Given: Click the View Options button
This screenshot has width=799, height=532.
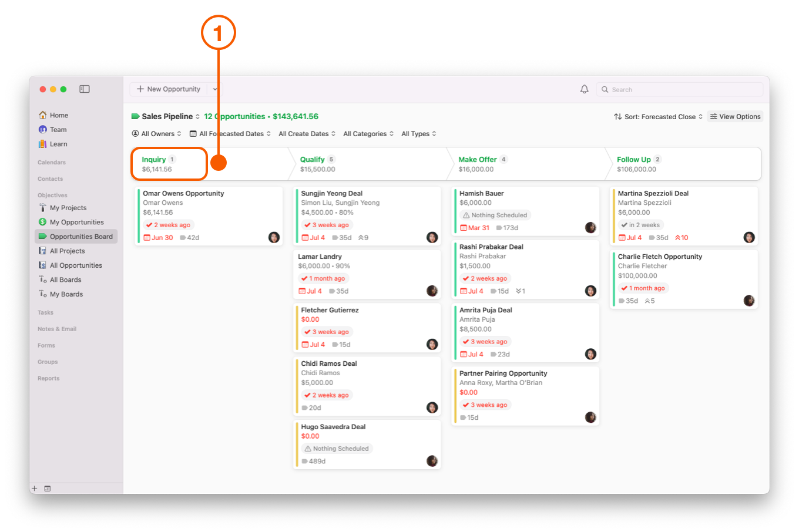Looking at the screenshot, I should [735, 117].
